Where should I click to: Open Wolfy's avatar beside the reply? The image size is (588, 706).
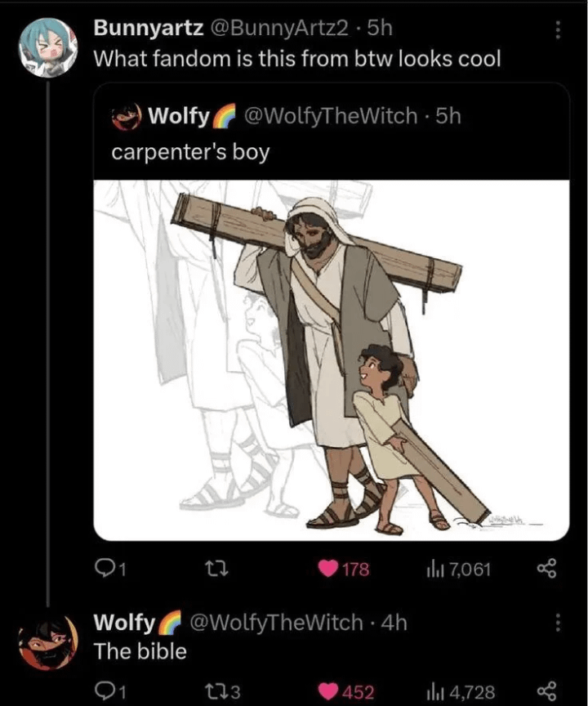(x=48, y=642)
